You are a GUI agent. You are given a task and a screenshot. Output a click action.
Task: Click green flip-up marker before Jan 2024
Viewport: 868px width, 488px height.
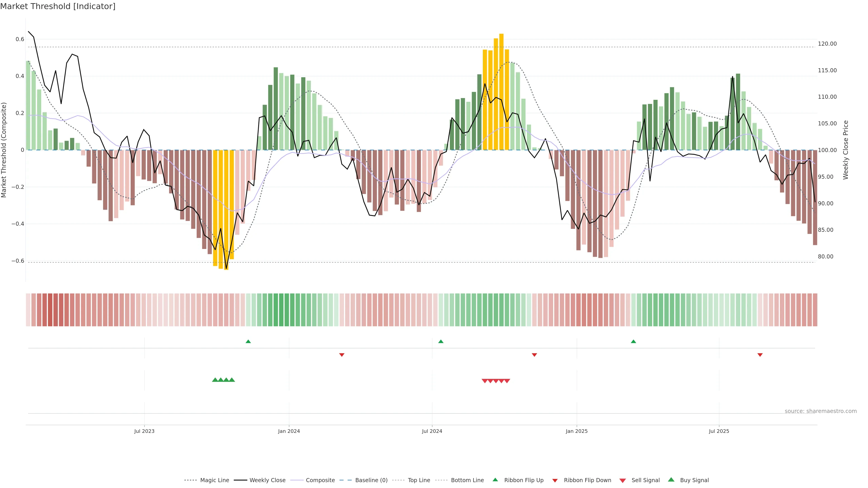click(x=248, y=342)
